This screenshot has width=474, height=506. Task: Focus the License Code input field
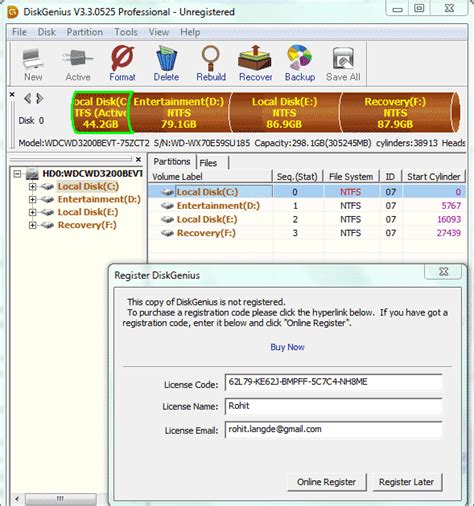(x=333, y=382)
